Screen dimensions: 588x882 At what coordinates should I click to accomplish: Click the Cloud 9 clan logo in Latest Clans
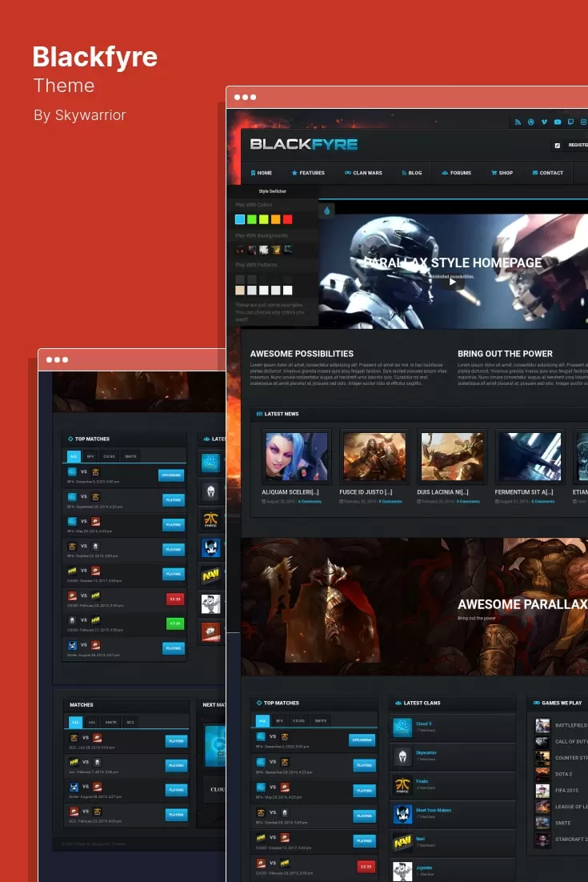402,728
